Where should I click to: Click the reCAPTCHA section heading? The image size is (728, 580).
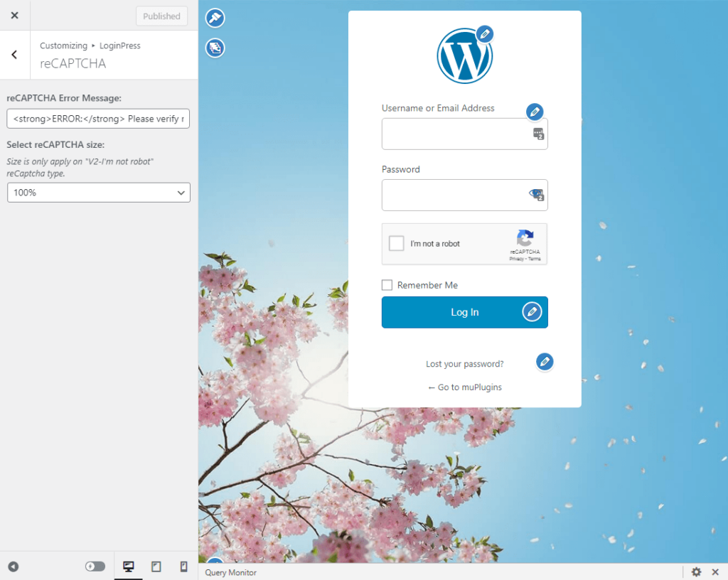tap(73, 63)
